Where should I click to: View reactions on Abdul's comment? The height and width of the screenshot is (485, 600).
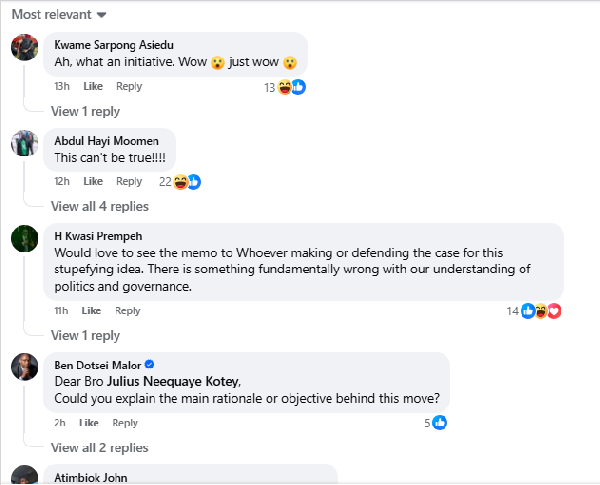[187, 182]
